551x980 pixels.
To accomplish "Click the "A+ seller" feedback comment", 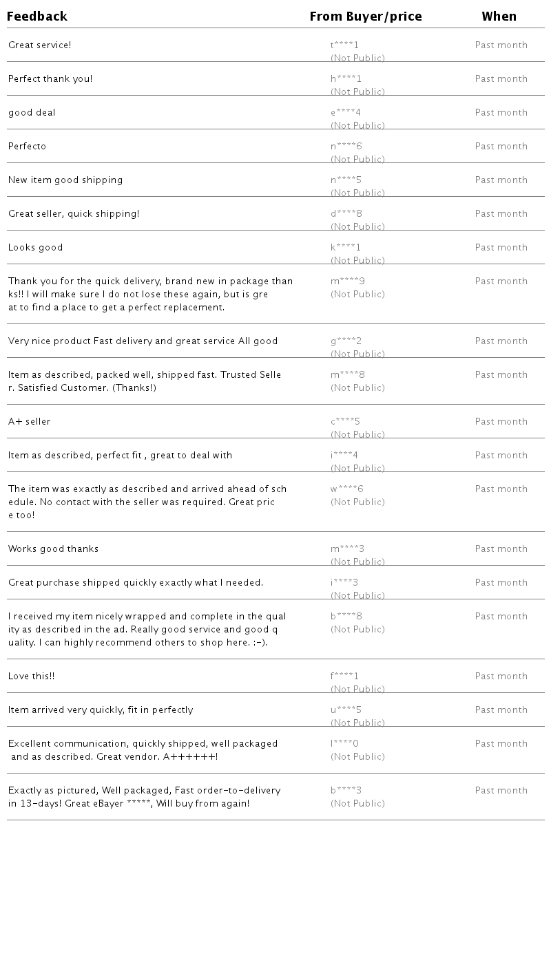I will coord(30,422).
